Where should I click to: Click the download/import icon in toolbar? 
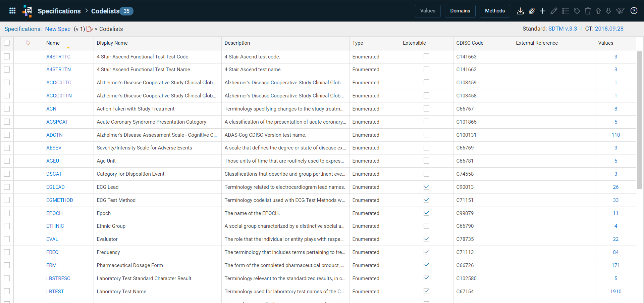[x=520, y=11]
